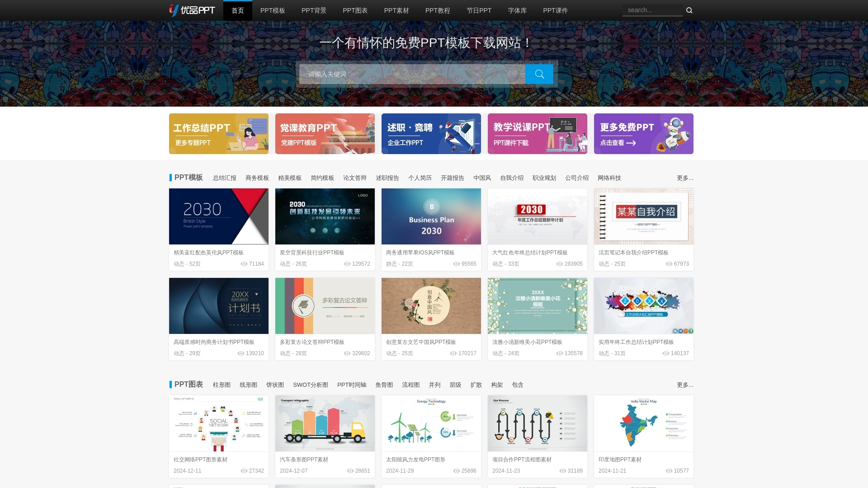Open the Business Plan 2030 thumbnail
868x488 pixels.
pos(431,216)
